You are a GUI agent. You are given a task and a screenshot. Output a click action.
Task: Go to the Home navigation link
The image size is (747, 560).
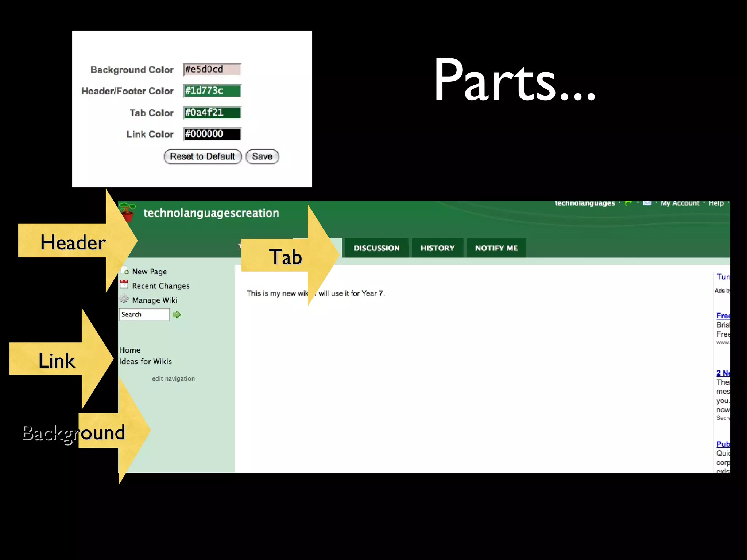tap(130, 350)
